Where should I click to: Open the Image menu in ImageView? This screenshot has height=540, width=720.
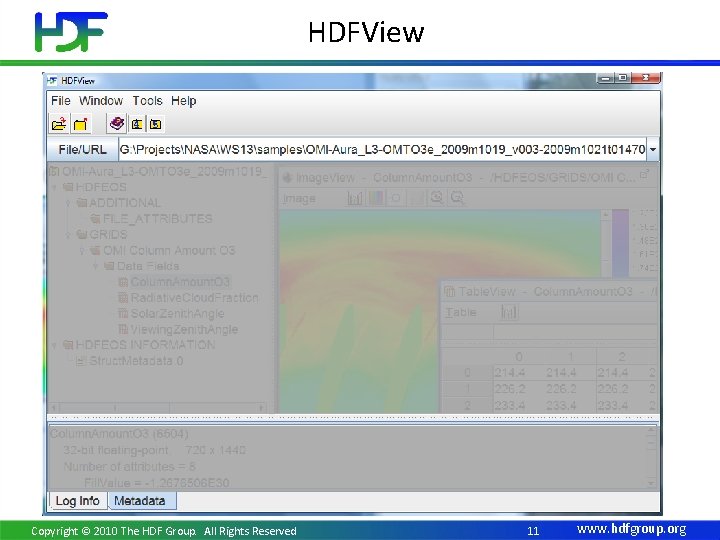tap(299, 198)
